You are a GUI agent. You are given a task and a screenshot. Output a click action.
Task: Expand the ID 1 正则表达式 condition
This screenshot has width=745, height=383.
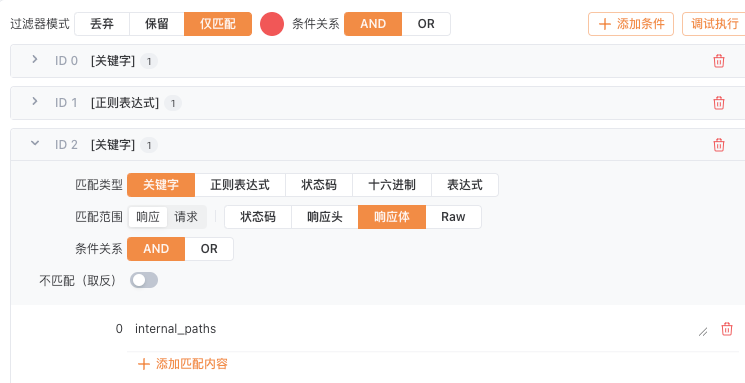[35, 101]
